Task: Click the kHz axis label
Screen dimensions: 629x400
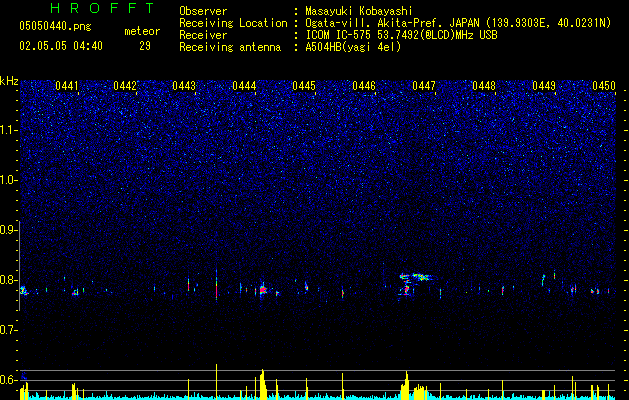Action: tap(9, 81)
